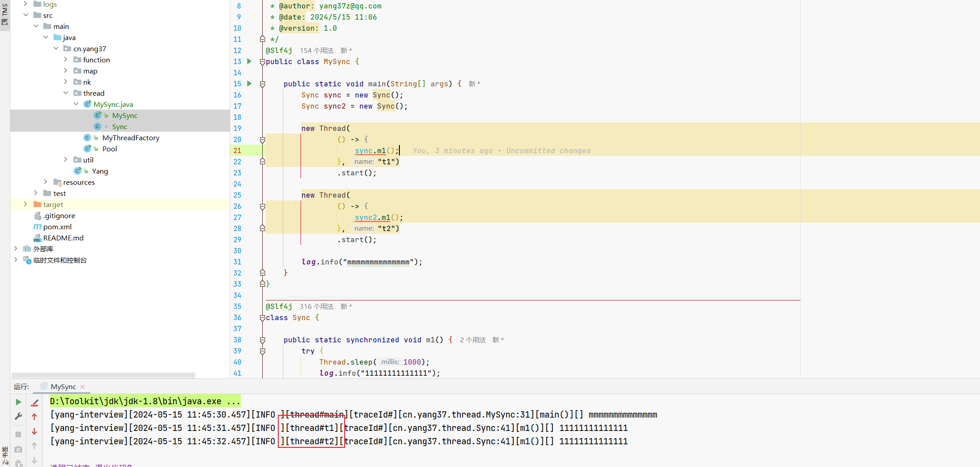Image resolution: width=980 pixels, height=467 pixels.
Task: Click the Thread.sleep call on line 40
Action: pyautogui.click(x=374, y=362)
